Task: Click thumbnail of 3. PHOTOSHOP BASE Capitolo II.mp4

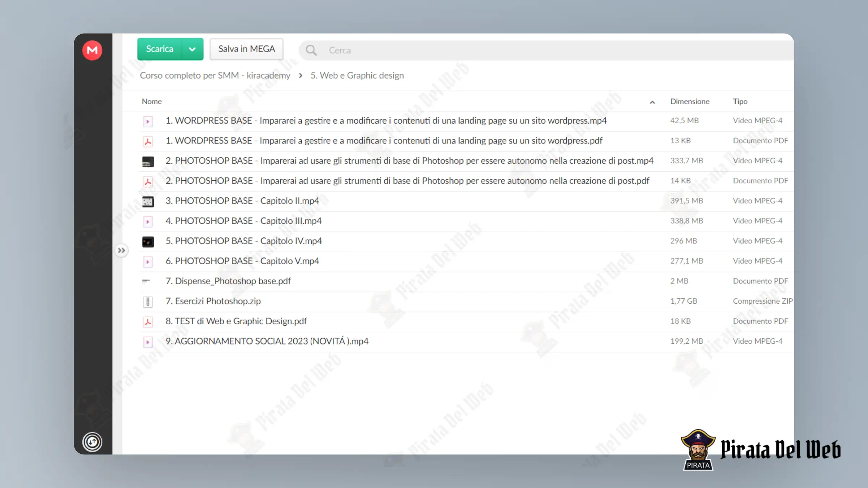Action: tap(148, 202)
